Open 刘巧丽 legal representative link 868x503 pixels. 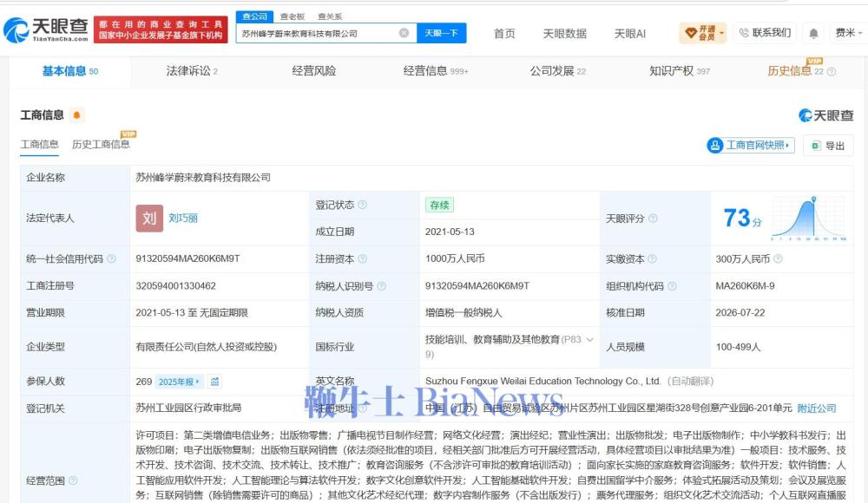click(x=183, y=218)
